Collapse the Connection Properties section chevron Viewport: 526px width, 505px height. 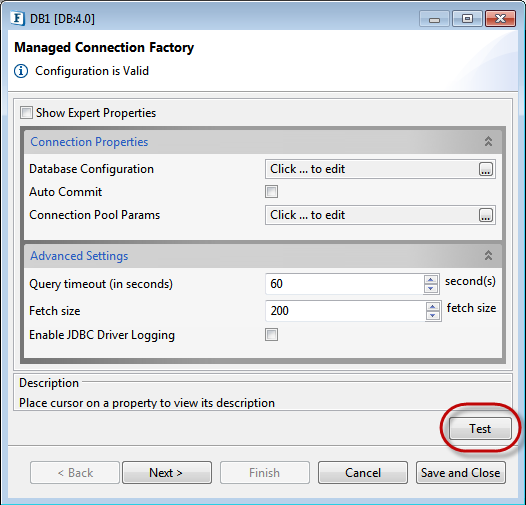(x=488, y=142)
